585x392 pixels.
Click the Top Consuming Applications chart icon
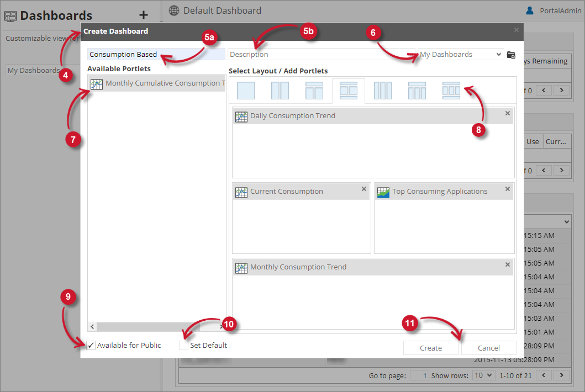click(x=383, y=191)
